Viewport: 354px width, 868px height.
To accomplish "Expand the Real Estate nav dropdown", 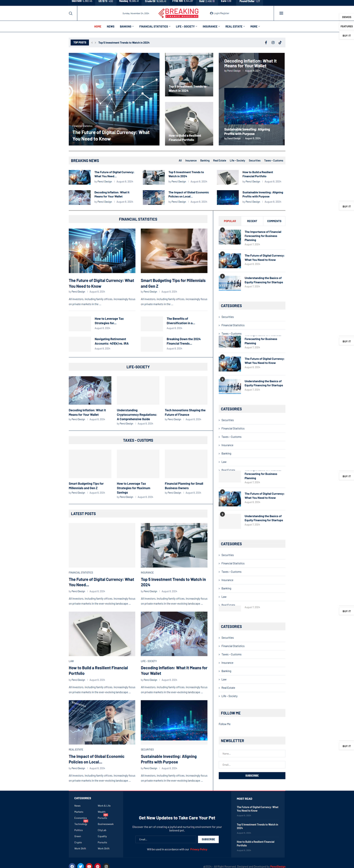I will point(235,27).
